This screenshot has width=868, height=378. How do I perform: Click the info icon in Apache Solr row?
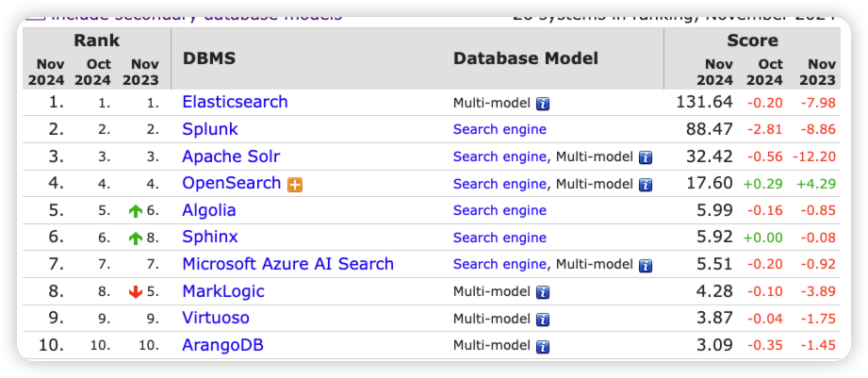(x=645, y=157)
